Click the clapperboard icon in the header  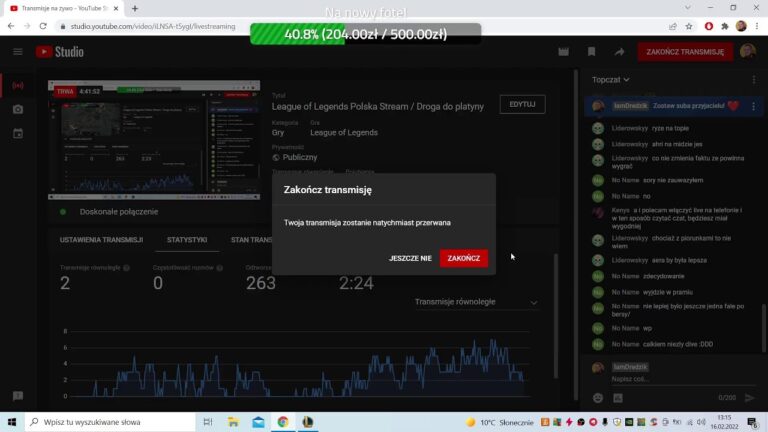[x=564, y=52]
